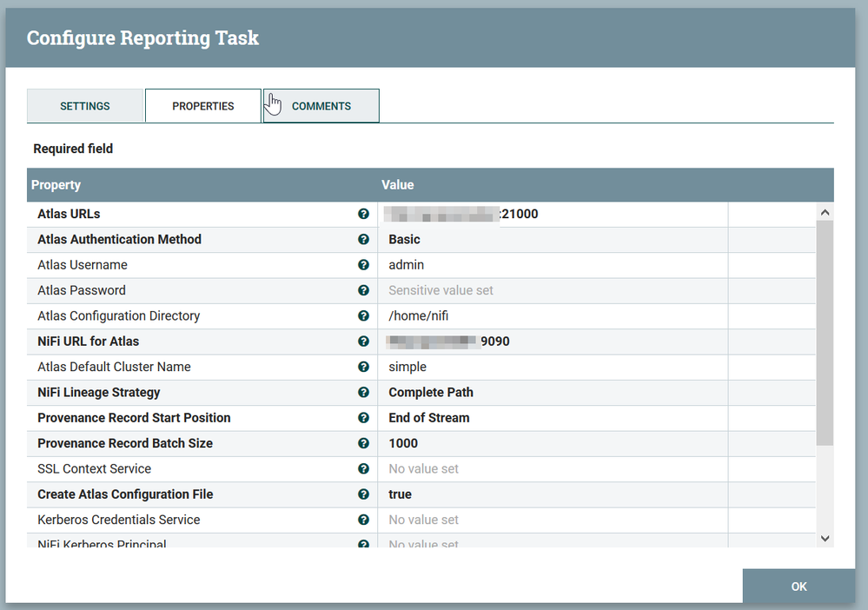868x610 pixels.
Task: Click the scrollbar up arrow
Action: (825, 212)
